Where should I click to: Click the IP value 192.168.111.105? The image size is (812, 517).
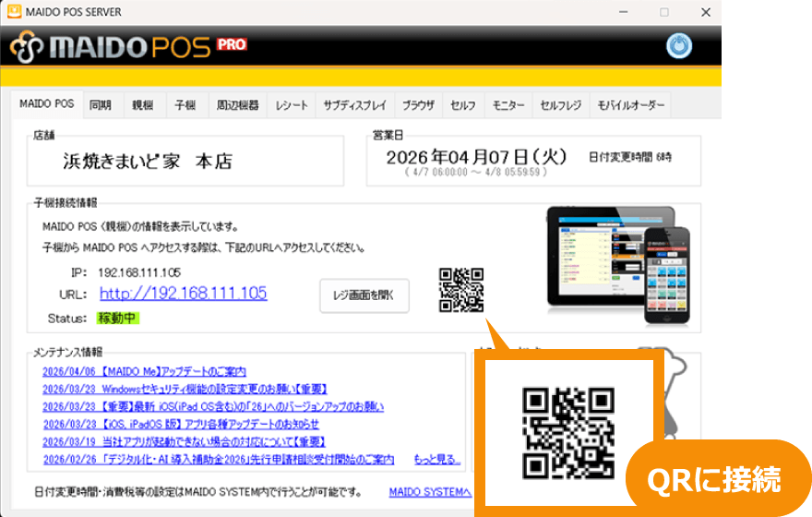point(139,272)
